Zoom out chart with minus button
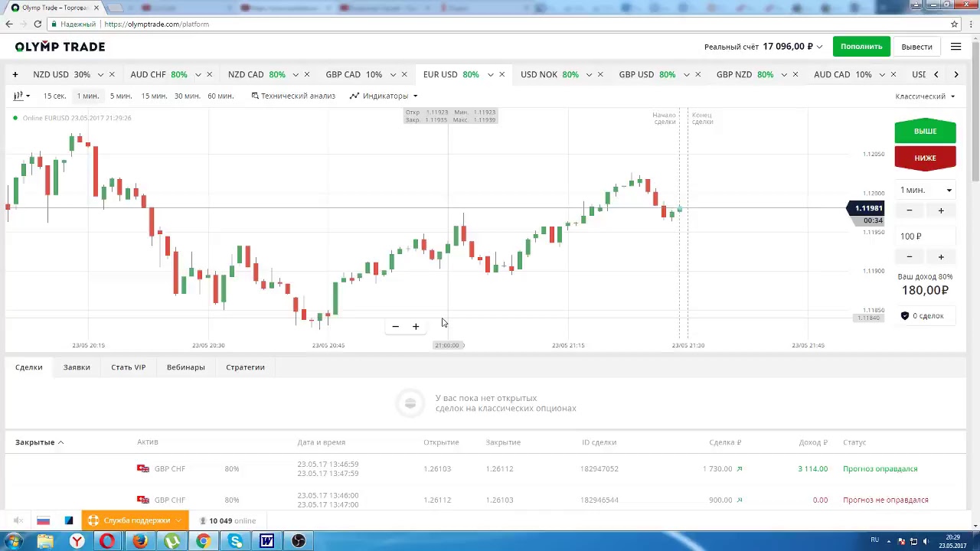This screenshot has width=980, height=551. pos(395,327)
